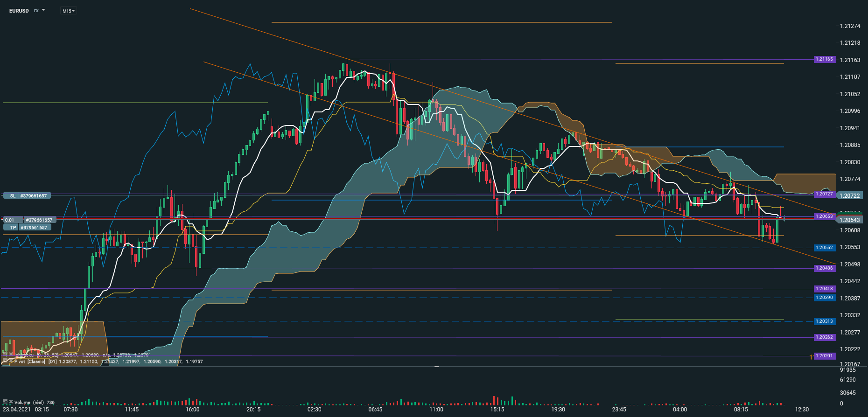Click the 1.20722 stop loss price label
This screenshot has height=417, width=868.
point(850,196)
